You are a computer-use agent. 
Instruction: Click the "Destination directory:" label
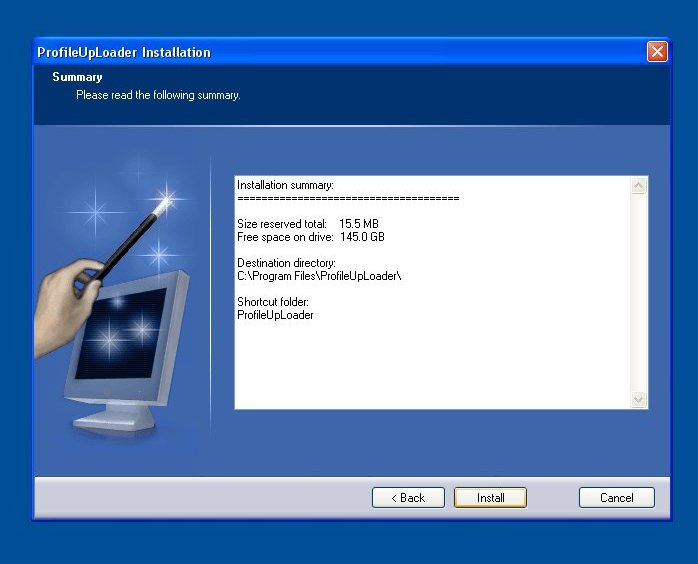click(x=286, y=263)
